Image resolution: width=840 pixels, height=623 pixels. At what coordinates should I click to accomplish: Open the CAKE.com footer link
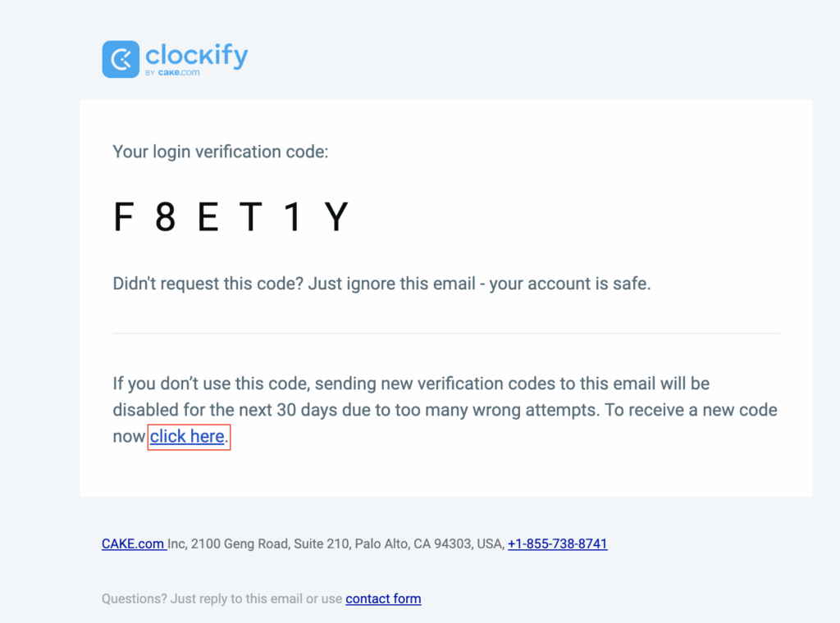point(133,543)
